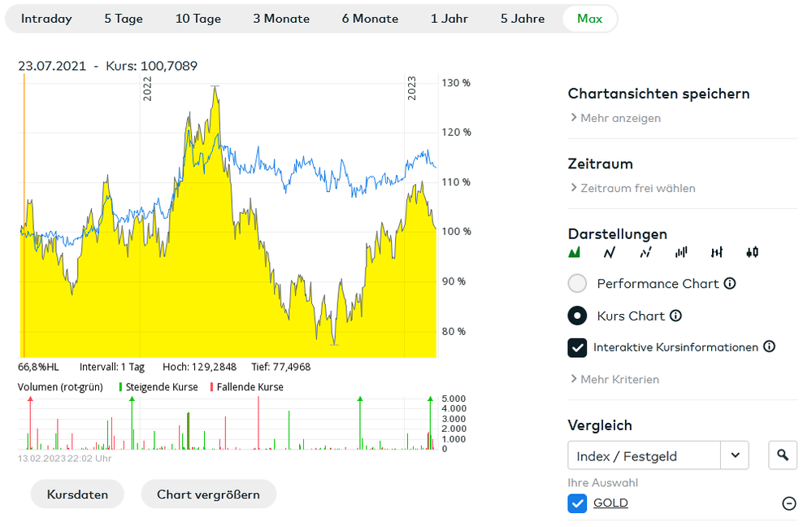Screen dimensions: 812x527
Task: Select the filled area (mountain) chart style icon
Action: coord(575,253)
